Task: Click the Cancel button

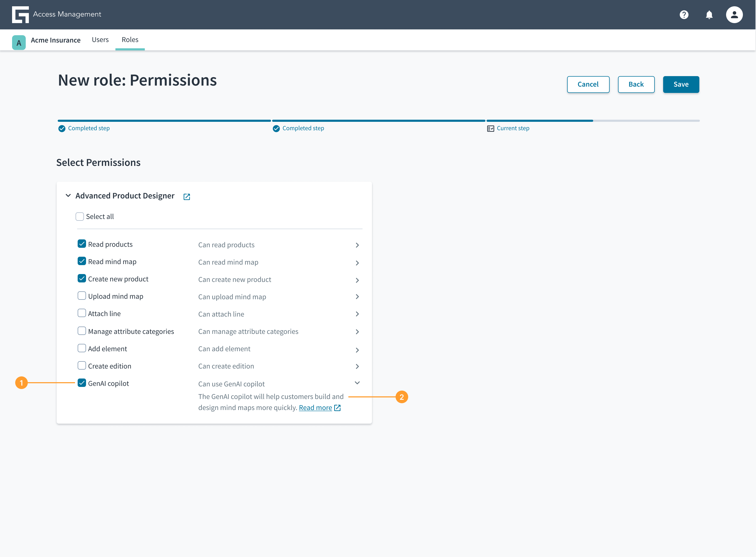Action: coord(588,84)
